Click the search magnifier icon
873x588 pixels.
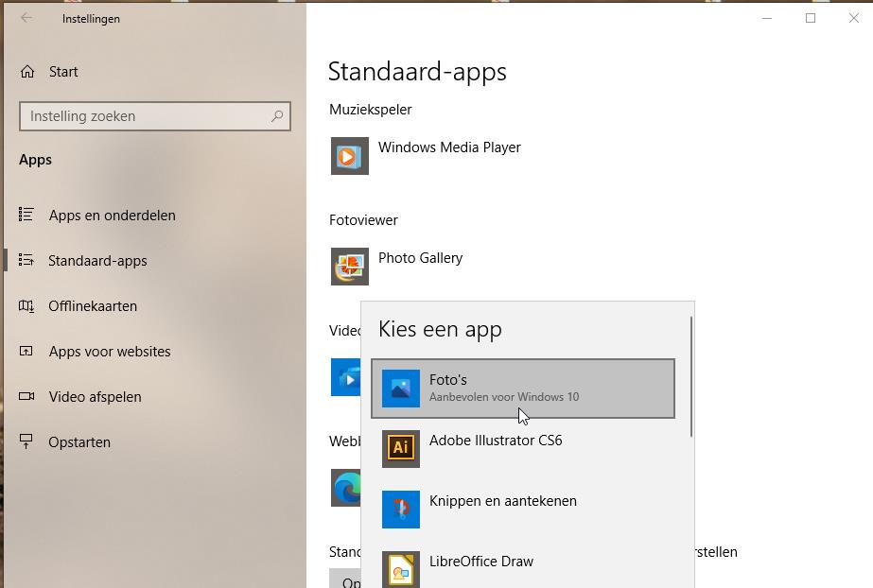[x=277, y=116]
